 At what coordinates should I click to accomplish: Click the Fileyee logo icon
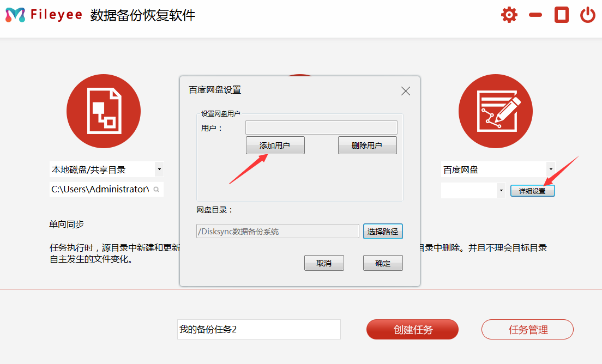(x=15, y=15)
